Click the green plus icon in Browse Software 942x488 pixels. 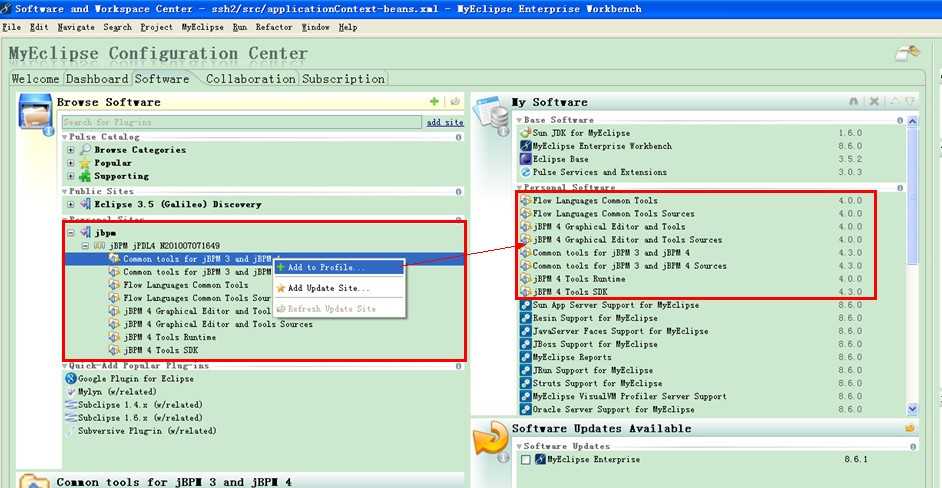pyautogui.click(x=434, y=102)
